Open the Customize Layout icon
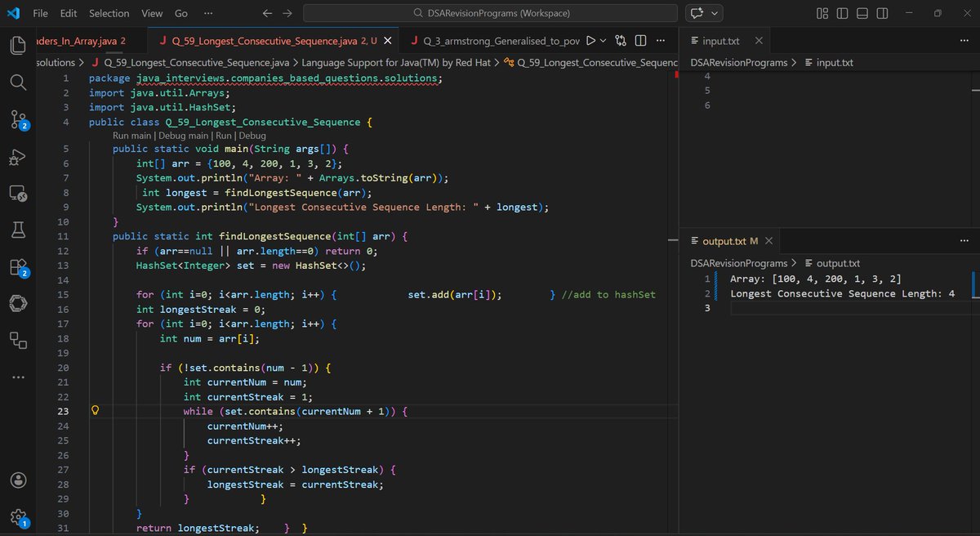The image size is (980, 536). [x=822, y=13]
